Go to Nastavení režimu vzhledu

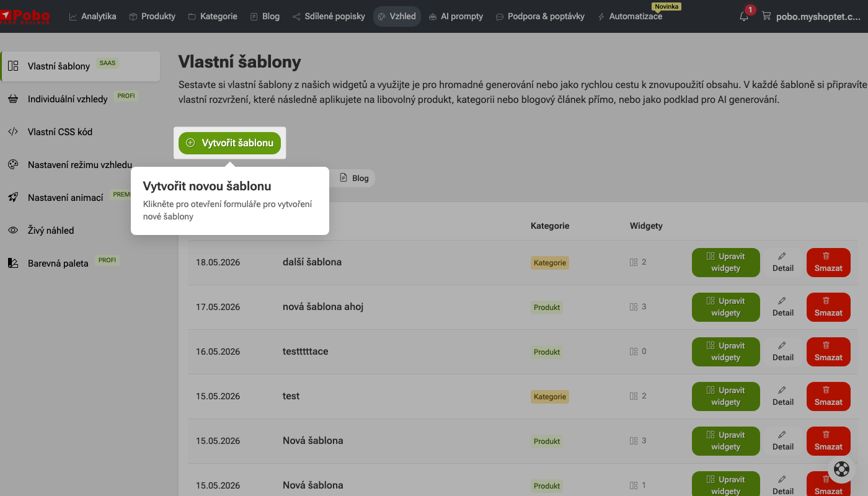80,165
